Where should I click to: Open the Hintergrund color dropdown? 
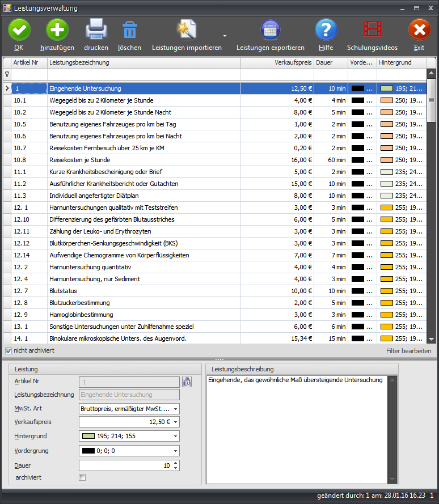[x=175, y=437]
